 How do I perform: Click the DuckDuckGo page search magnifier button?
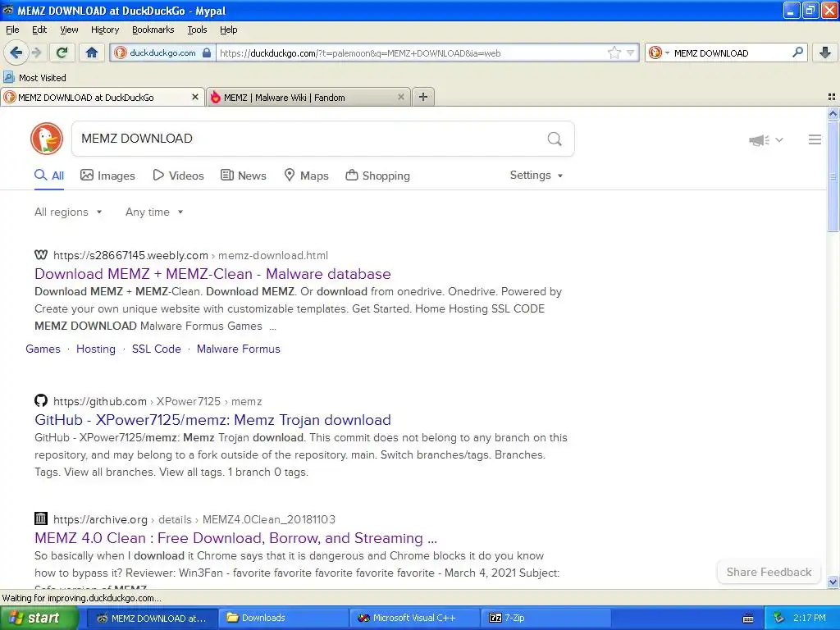click(x=555, y=139)
